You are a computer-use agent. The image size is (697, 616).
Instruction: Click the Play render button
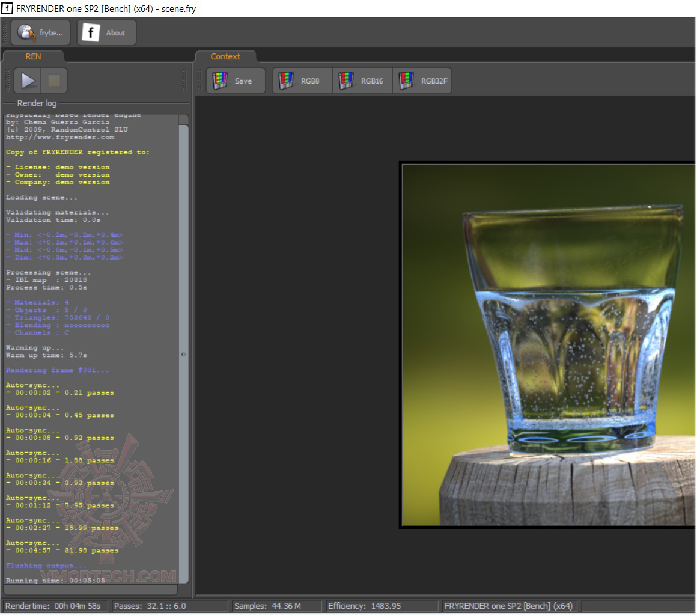(x=28, y=81)
